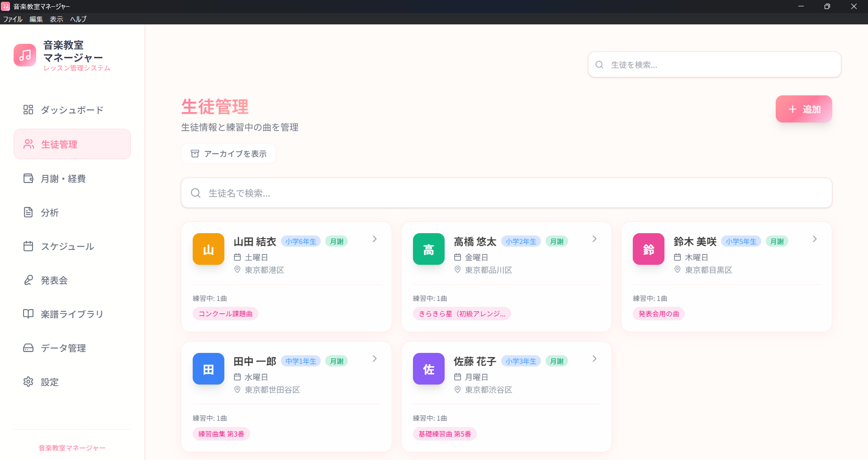Open 楽譜ライブラリ via the book icon

[28, 314]
